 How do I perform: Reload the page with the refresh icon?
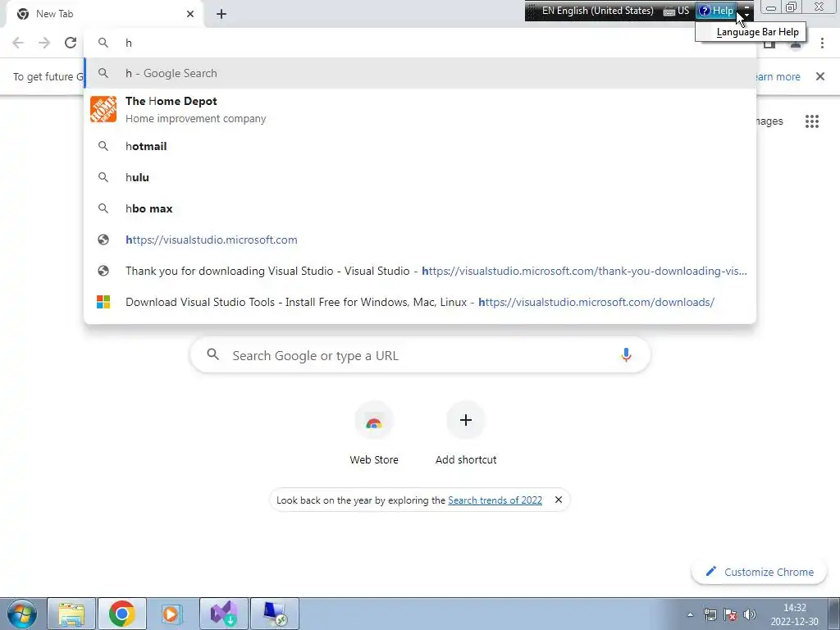click(71, 43)
